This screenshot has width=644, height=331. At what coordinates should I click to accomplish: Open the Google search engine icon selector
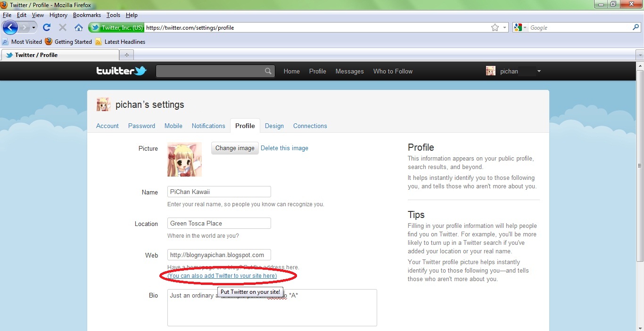520,28
